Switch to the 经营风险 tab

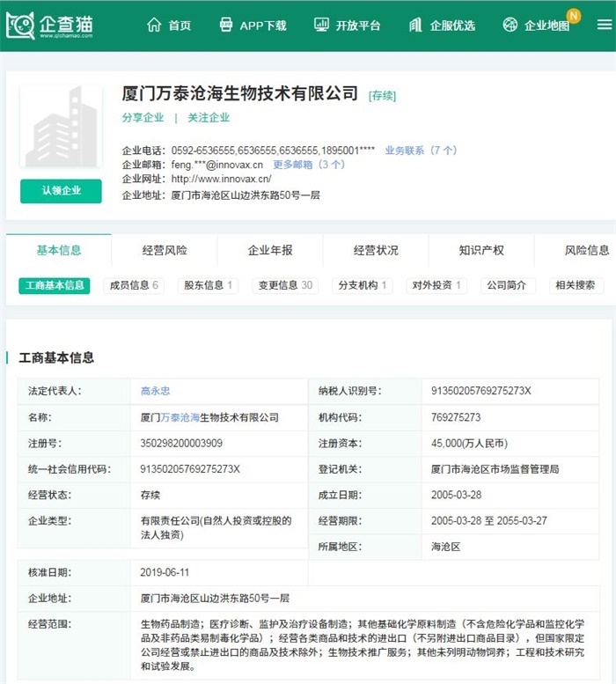tap(165, 250)
